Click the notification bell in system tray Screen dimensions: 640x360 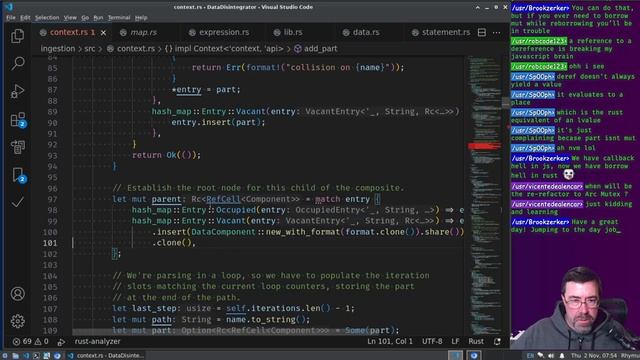point(562,356)
